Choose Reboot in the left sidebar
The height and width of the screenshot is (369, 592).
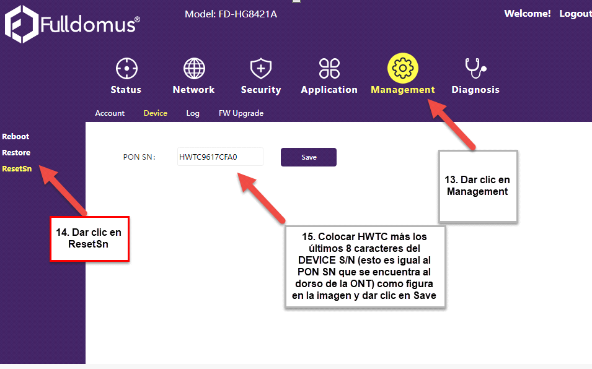[x=15, y=136]
